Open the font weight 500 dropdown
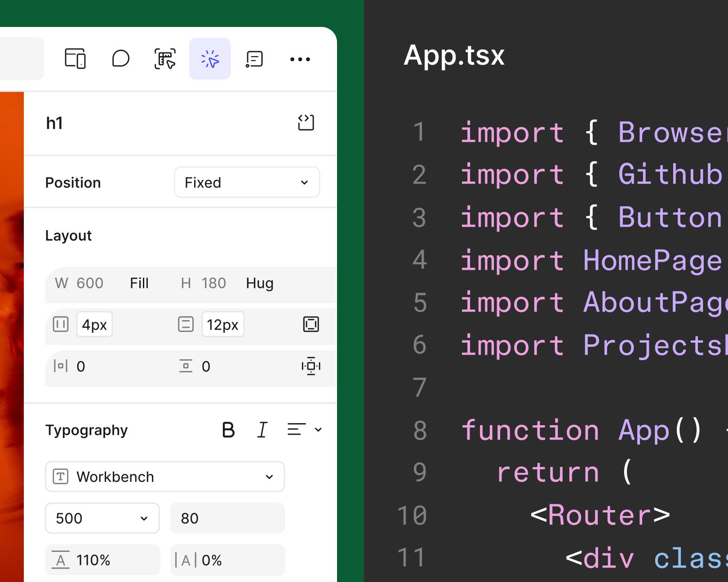The width and height of the screenshot is (728, 582). tap(102, 518)
